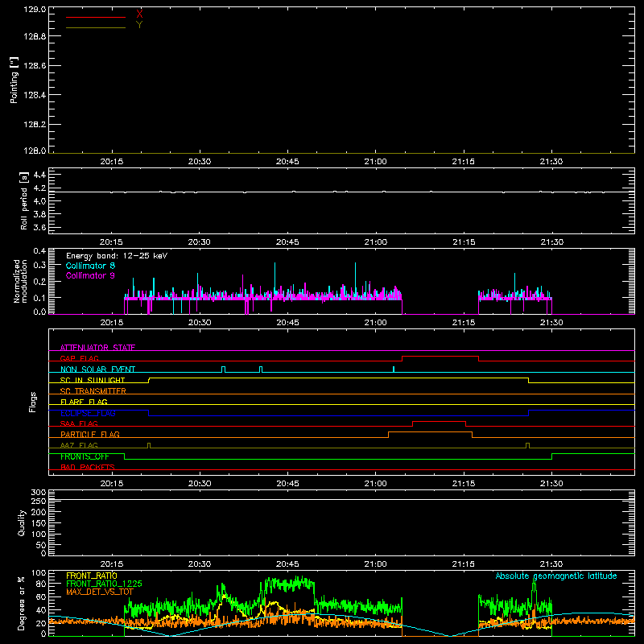644x644 pixels.
Task: Click the '80' tick on Degrees axis
Action: [x=41, y=584]
